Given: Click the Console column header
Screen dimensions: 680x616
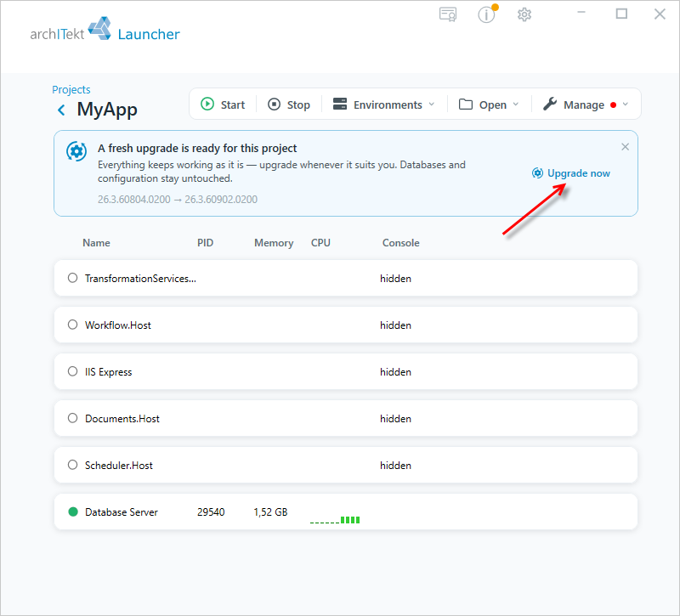Looking at the screenshot, I should pyautogui.click(x=400, y=243).
